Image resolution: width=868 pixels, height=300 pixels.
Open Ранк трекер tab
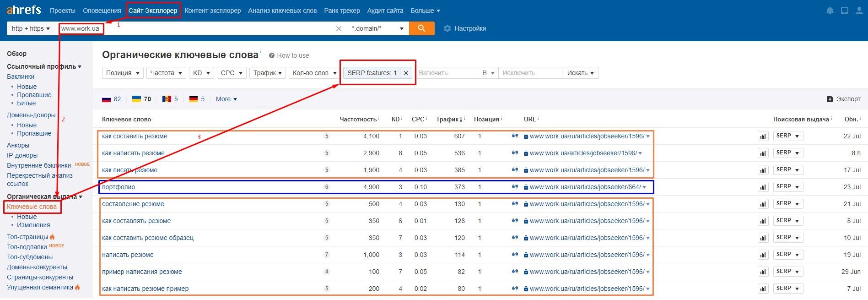(x=342, y=11)
